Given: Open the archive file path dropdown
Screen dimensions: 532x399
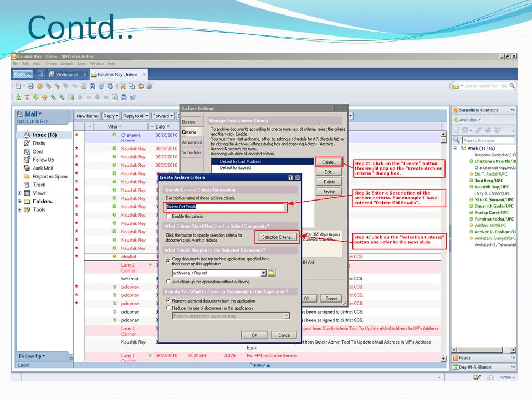Looking at the screenshot, I should (x=263, y=273).
